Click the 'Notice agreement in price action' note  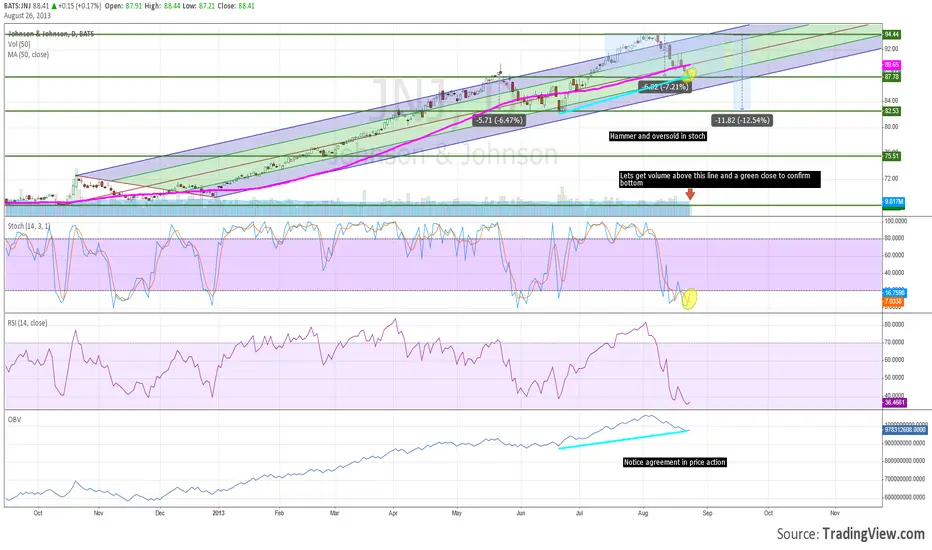pyautogui.click(x=675, y=462)
